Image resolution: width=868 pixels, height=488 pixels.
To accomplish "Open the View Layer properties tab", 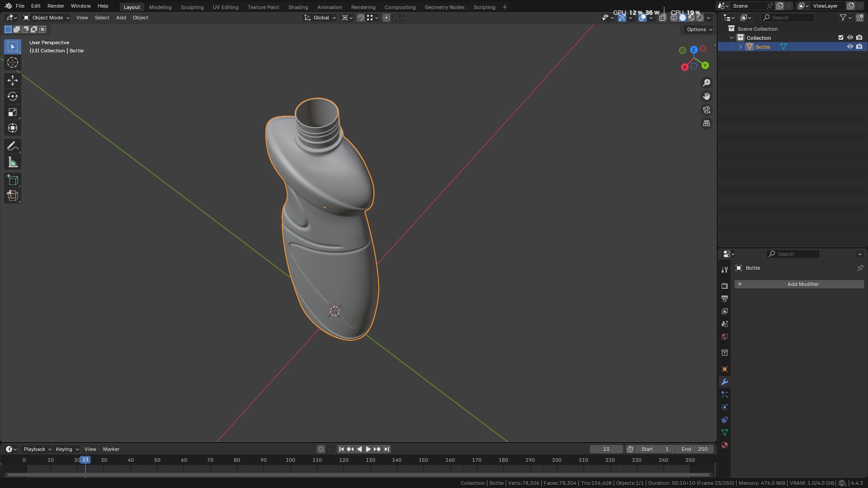I will [x=725, y=311].
